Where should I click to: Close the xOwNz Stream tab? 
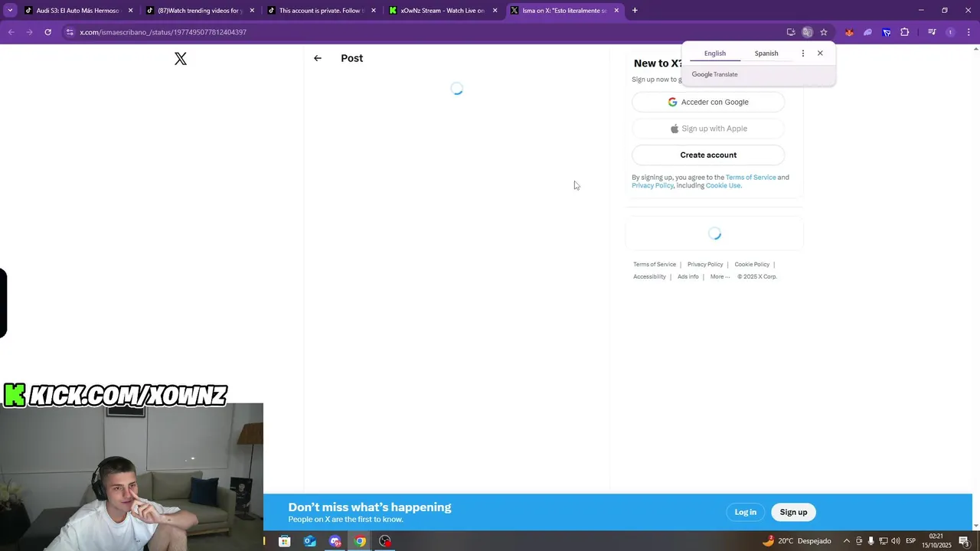click(x=495, y=11)
